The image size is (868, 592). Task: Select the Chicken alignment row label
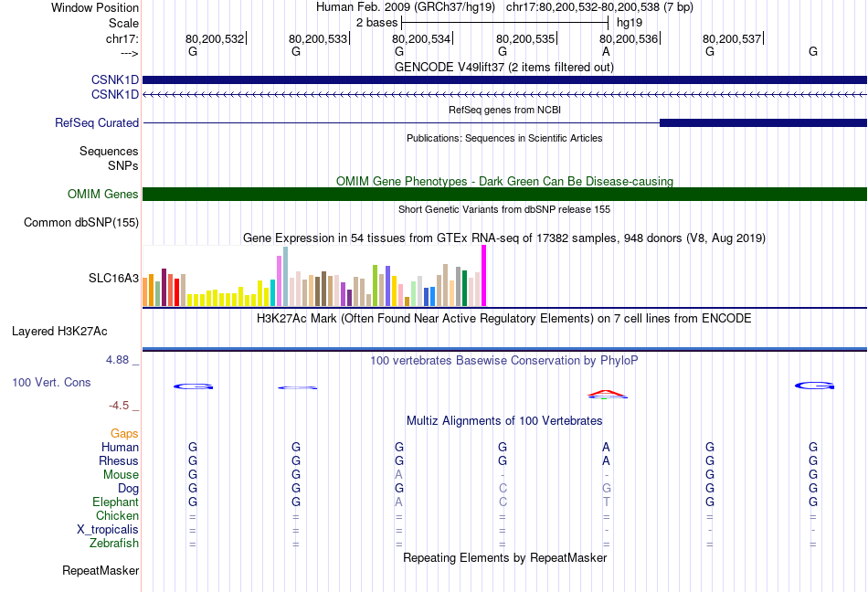pyautogui.click(x=117, y=515)
